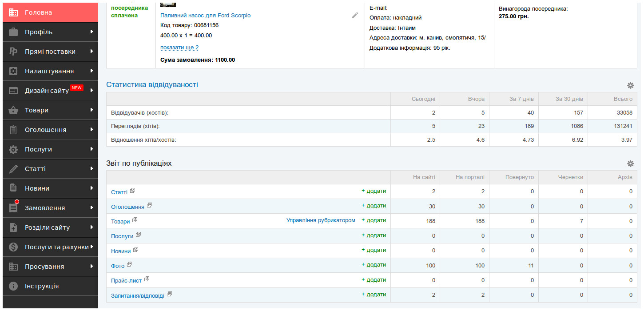Expand the Дизайн сайту submenu arrow

pyautogui.click(x=91, y=91)
